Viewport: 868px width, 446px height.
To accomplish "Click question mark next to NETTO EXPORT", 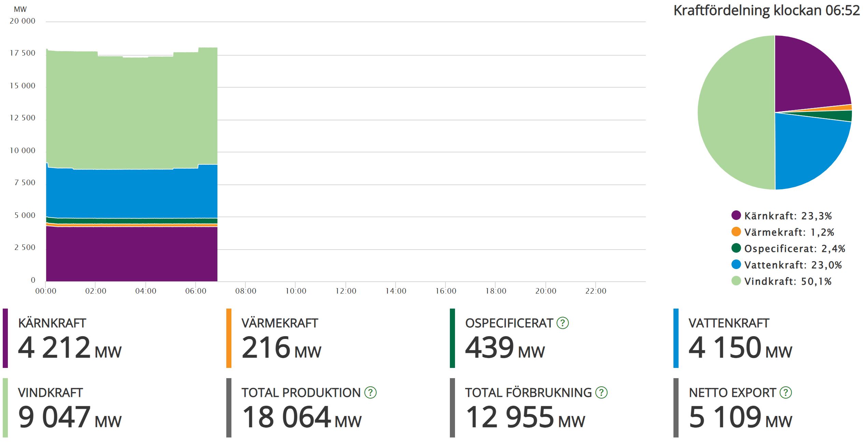I will pyautogui.click(x=786, y=392).
